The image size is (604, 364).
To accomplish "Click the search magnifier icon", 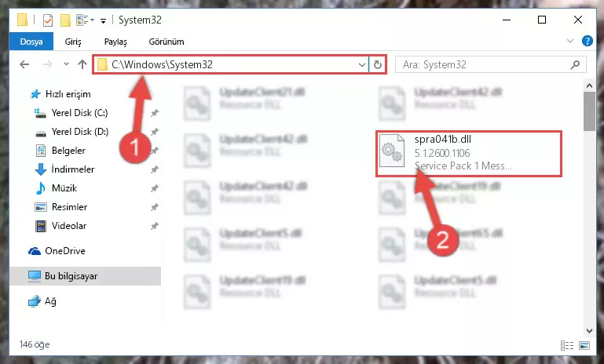I will [x=575, y=64].
